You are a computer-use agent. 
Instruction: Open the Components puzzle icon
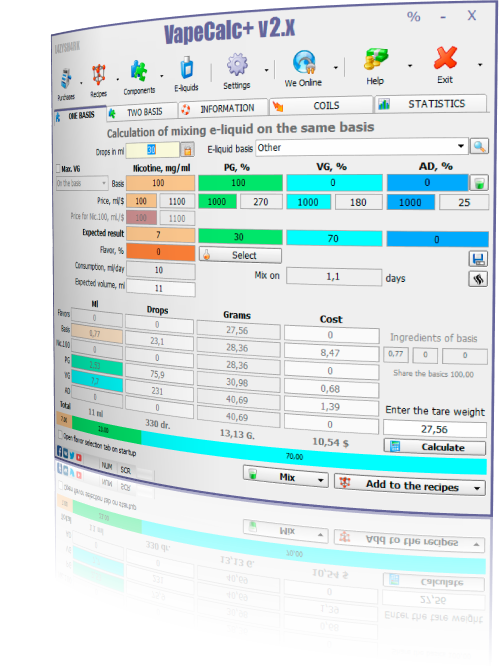coord(139,71)
